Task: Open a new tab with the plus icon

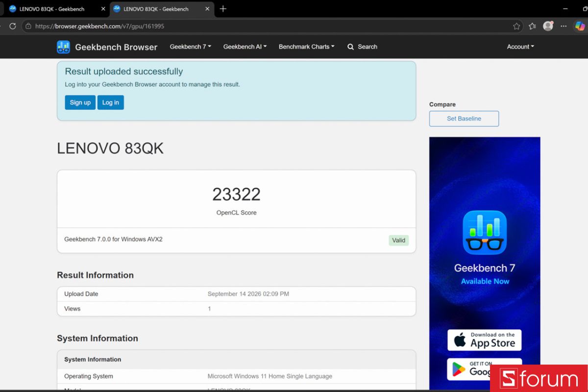Action: click(223, 9)
